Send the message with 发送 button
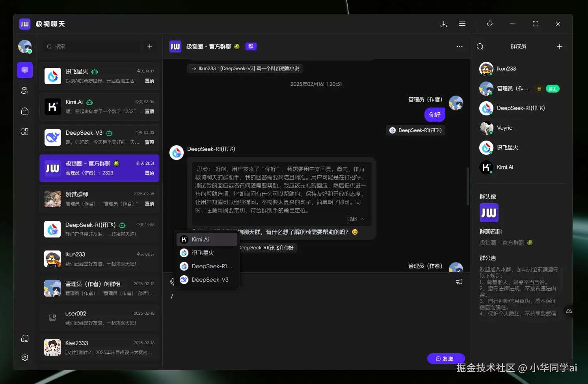 [x=446, y=359]
